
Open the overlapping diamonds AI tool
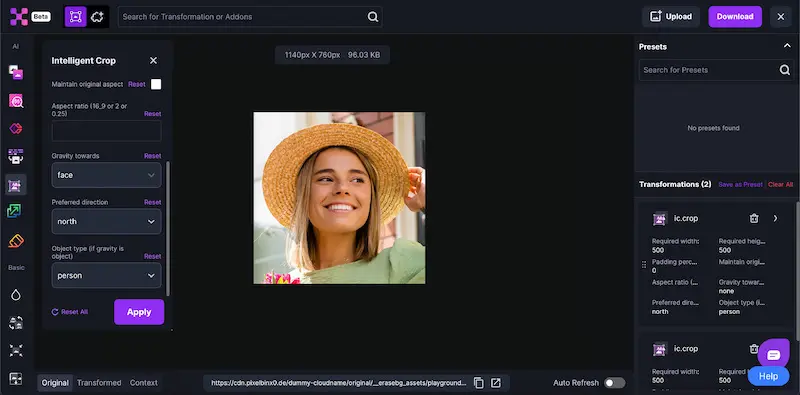tap(16, 128)
